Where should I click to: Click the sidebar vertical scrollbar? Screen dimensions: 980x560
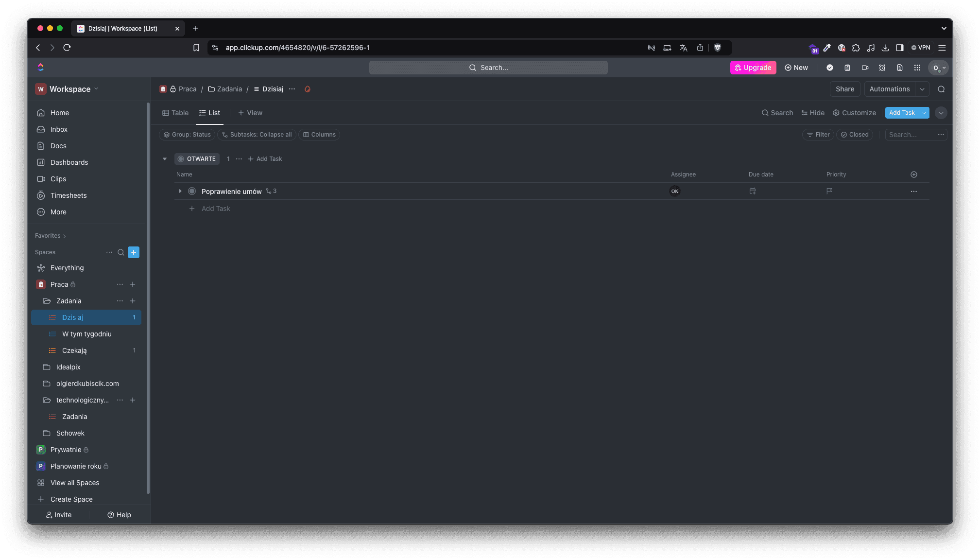pos(148,297)
